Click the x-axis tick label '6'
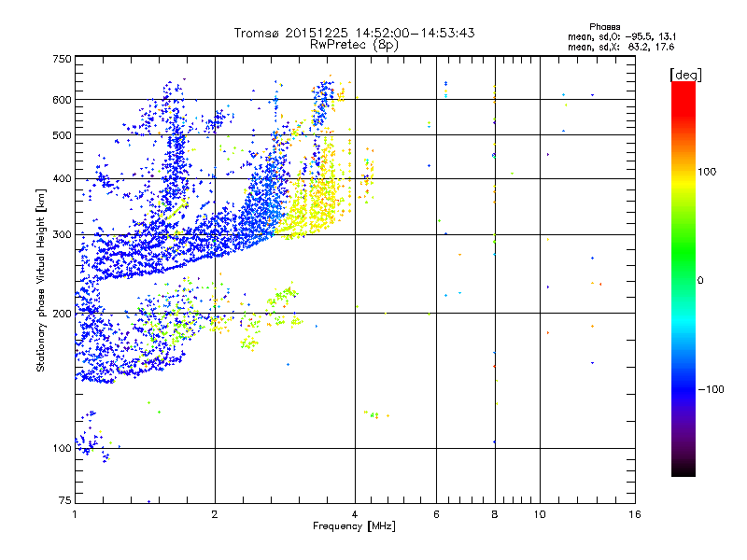Image resolution: width=747 pixels, height=560 pixels. [436, 514]
